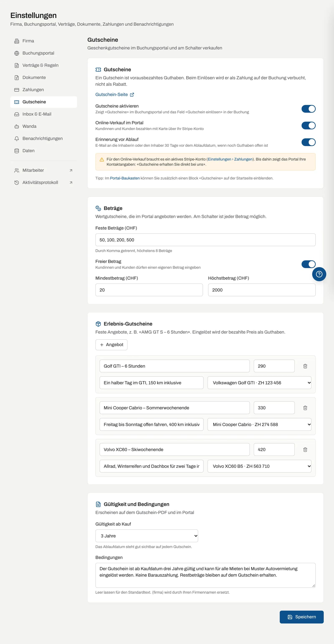Toggle Online-Verkauf im Portal switch
This screenshot has width=334, height=644.
click(x=308, y=126)
